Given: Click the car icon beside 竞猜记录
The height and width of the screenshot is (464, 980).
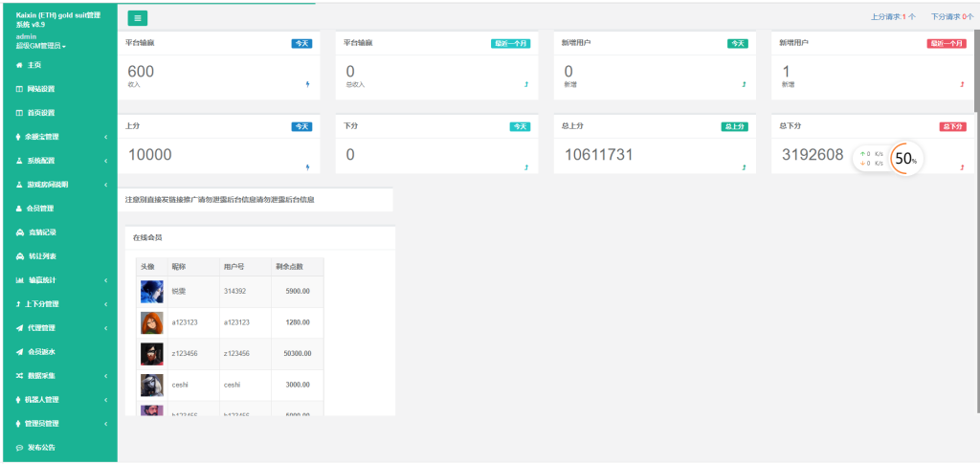Looking at the screenshot, I should (x=19, y=232).
